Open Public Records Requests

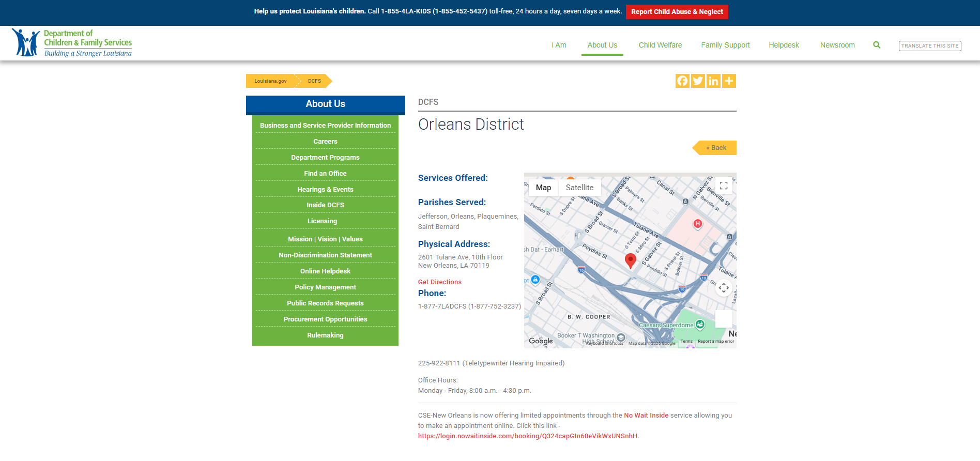click(325, 303)
